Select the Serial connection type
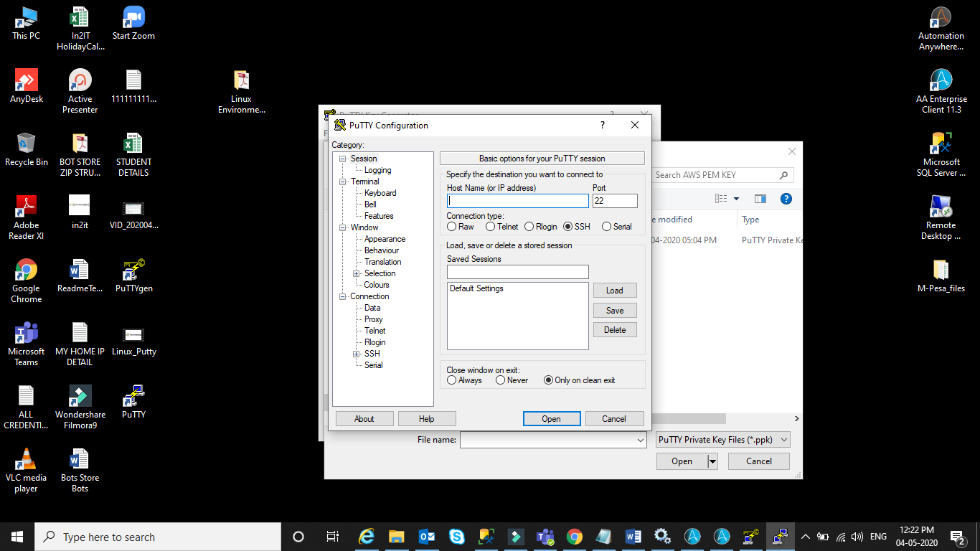Screen dimensions: 980x551 607,227
